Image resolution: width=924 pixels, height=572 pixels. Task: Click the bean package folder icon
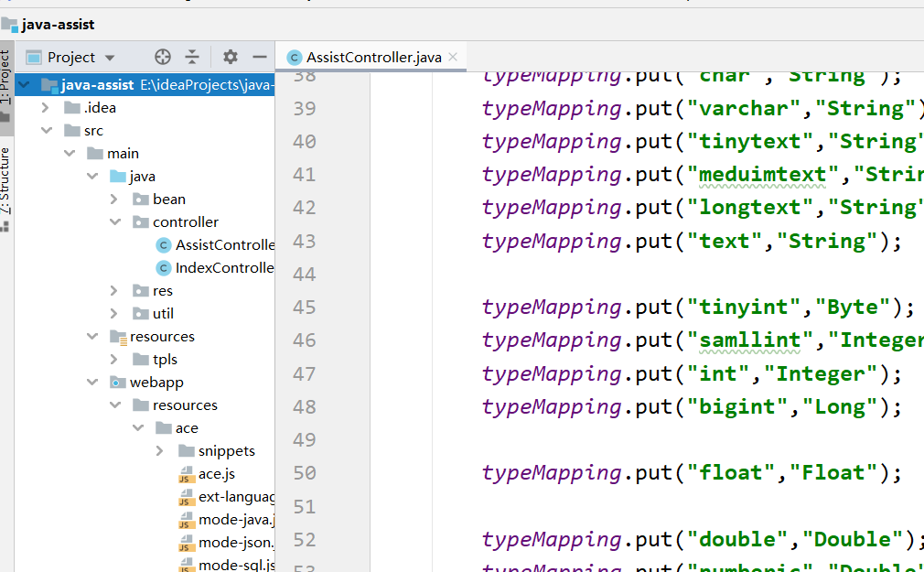[140, 200]
